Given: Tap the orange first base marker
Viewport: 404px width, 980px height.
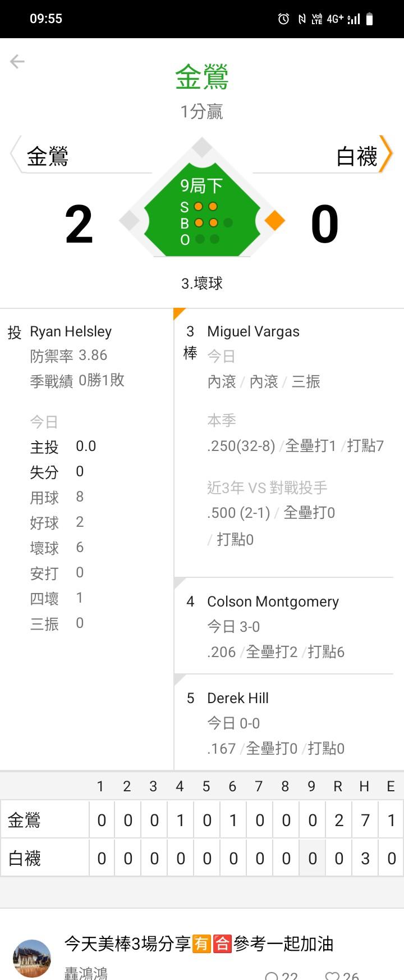Looking at the screenshot, I should tap(274, 221).
